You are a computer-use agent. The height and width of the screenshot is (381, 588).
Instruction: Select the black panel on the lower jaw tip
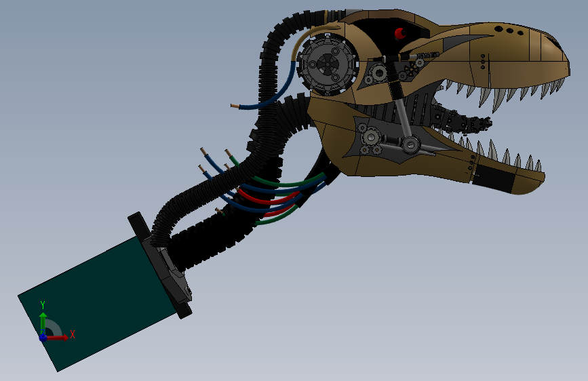[x=494, y=178]
